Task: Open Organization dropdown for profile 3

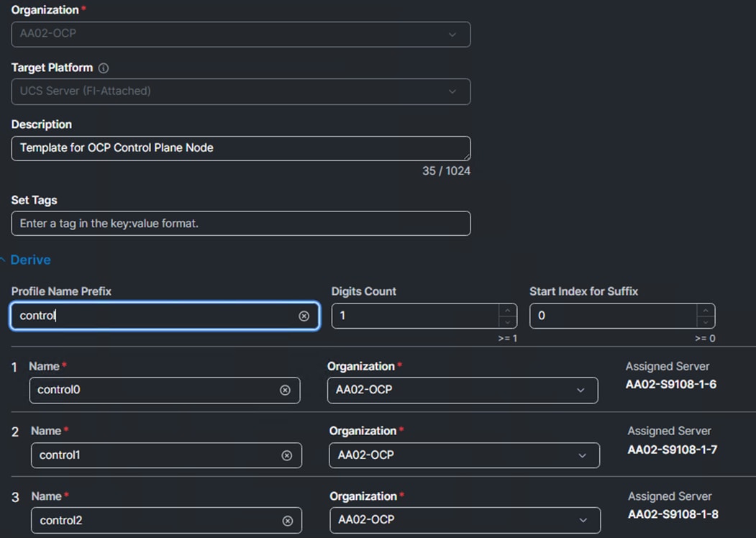Action: tap(465, 520)
